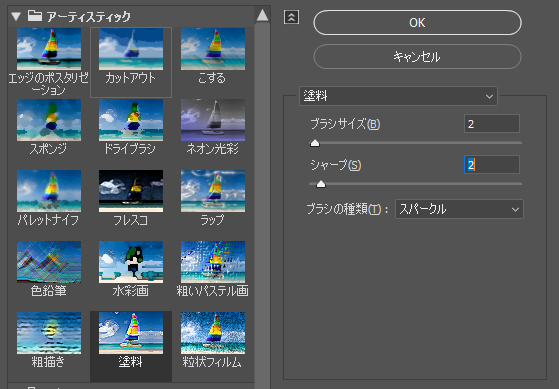This screenshot has width=559, height=389.
Task: Pick the フレスコ filter thumbnail
Action: [x=131, y=191]
